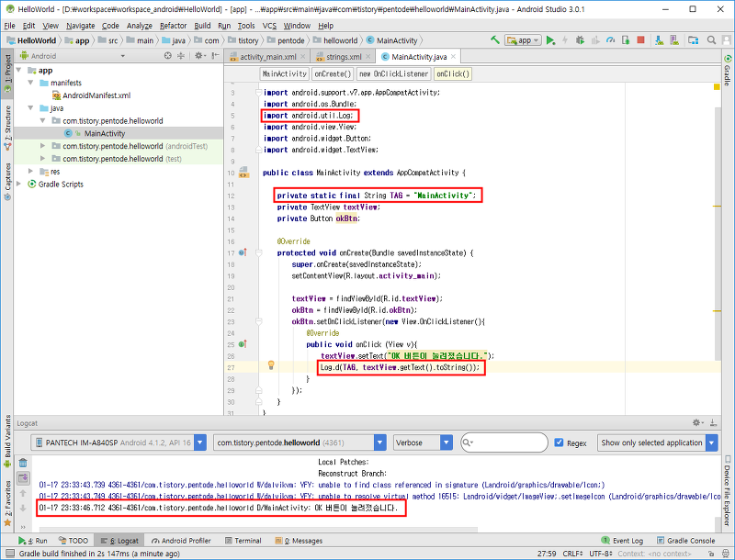Viewport: 735px width, 560px height.
Task: Expand the res folder
Action: [31, 172]
